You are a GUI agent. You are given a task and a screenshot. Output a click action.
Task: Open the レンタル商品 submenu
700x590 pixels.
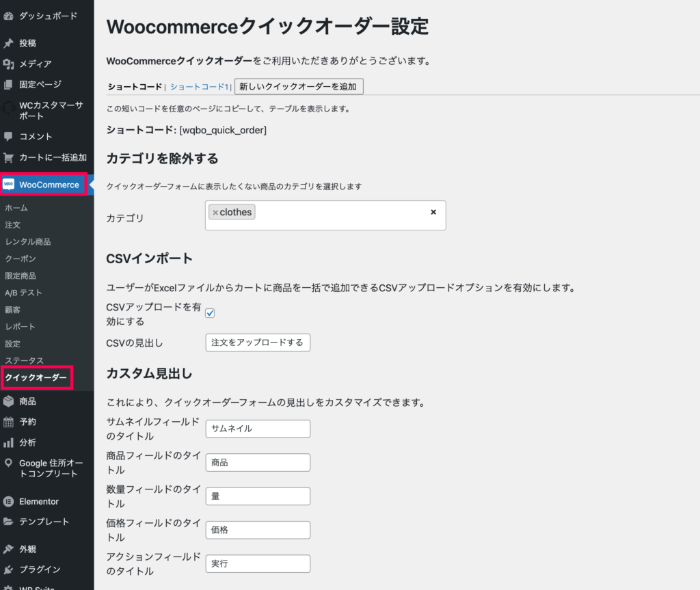(x=28, y=241)
